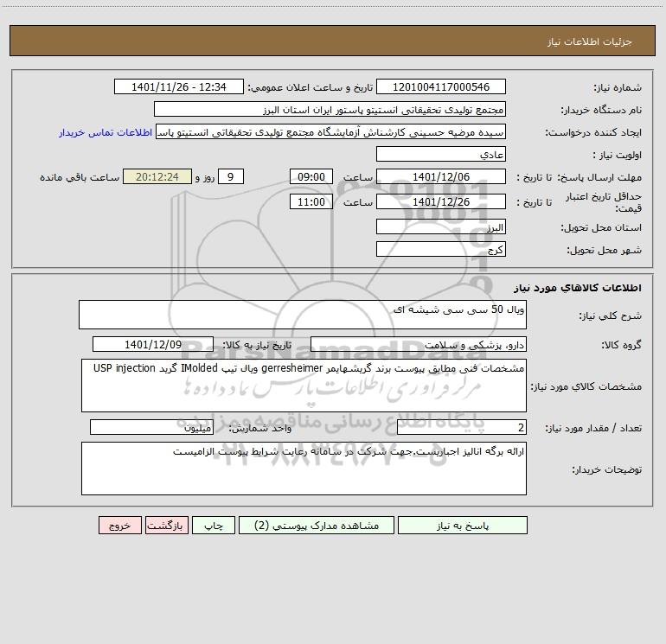Open مشاهده مدارک پیوستی (2) button
Screen dimensions: 666x644
(x=317, y=525)
